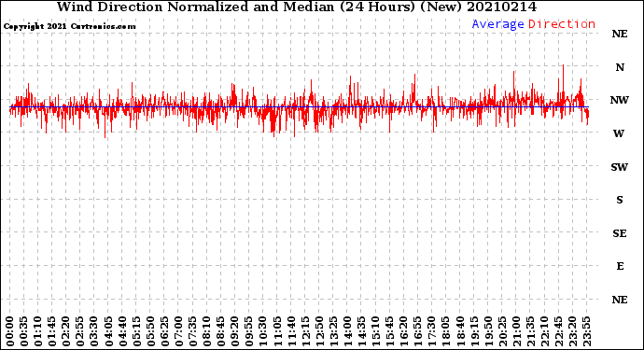
Task: Click the 23:20 time label
Action: [572, 331]
